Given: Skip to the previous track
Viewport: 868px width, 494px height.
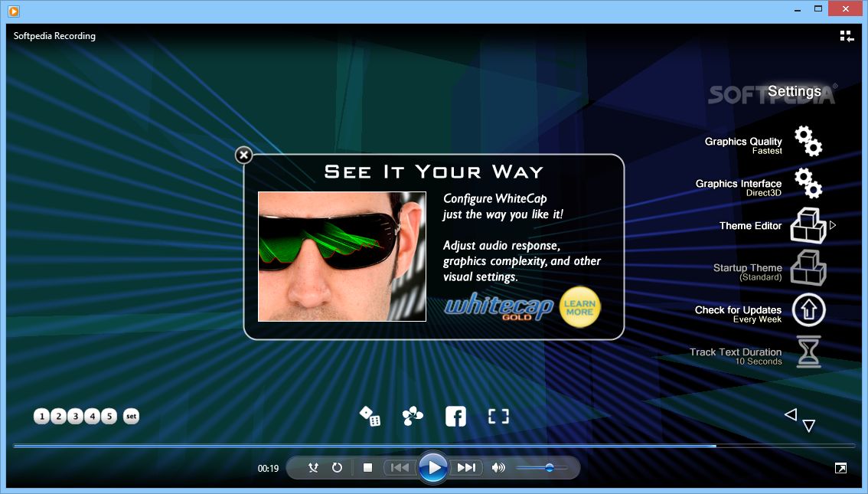Looking at the screenshot, I should coord(400,468).
